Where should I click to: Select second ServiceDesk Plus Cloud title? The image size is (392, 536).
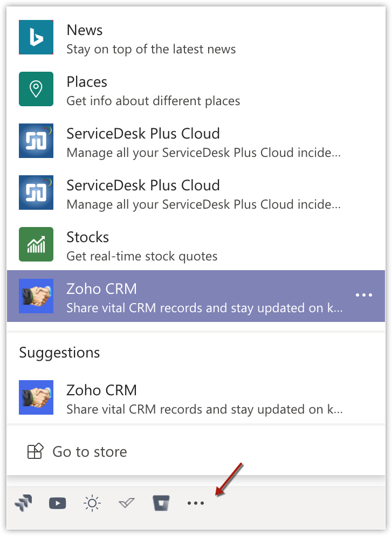point(143,185)
